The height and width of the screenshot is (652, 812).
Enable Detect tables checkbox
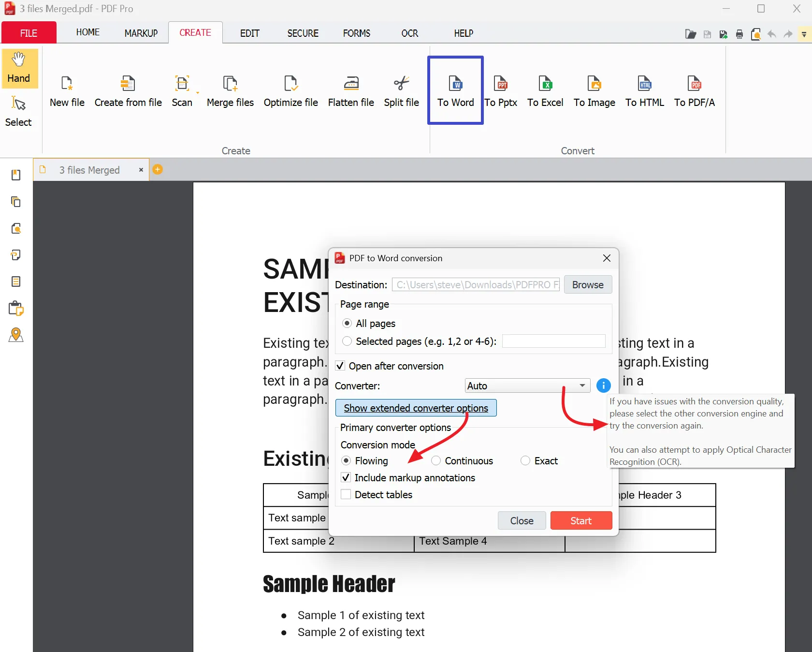click(346, 494)
